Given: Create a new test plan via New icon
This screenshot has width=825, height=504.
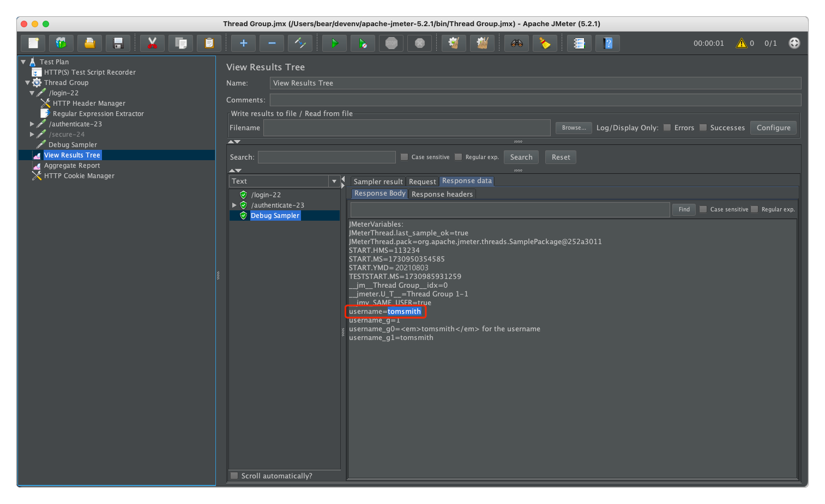Looking at the screenshot, I should click(x=33, y=43).
